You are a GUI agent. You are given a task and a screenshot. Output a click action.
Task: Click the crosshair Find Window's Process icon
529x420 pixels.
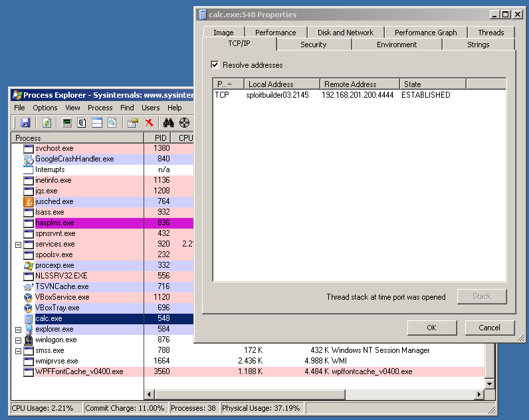(x=184, y=123)
